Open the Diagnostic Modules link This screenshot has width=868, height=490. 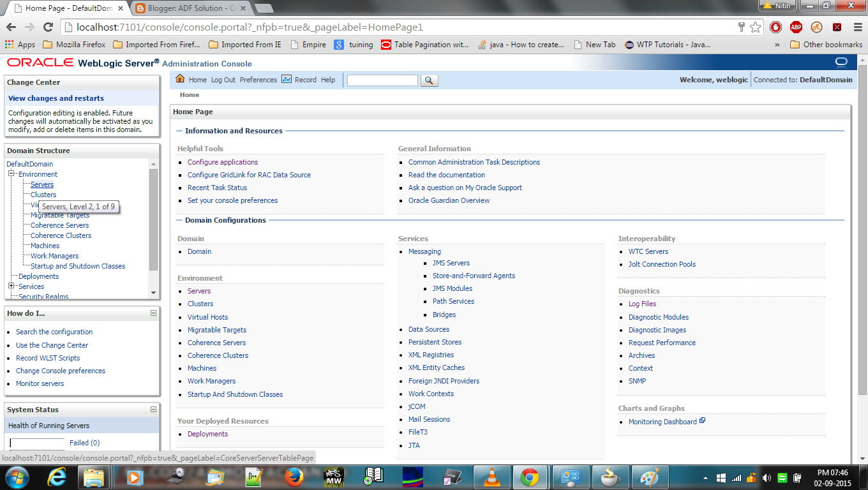click(x=659, y=317)
